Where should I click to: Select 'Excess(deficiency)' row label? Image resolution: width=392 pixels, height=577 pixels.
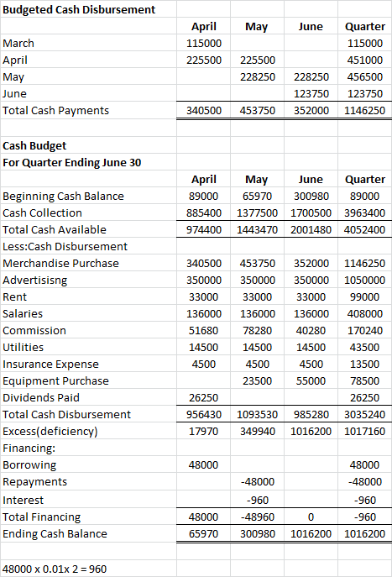tap(88, 431)
